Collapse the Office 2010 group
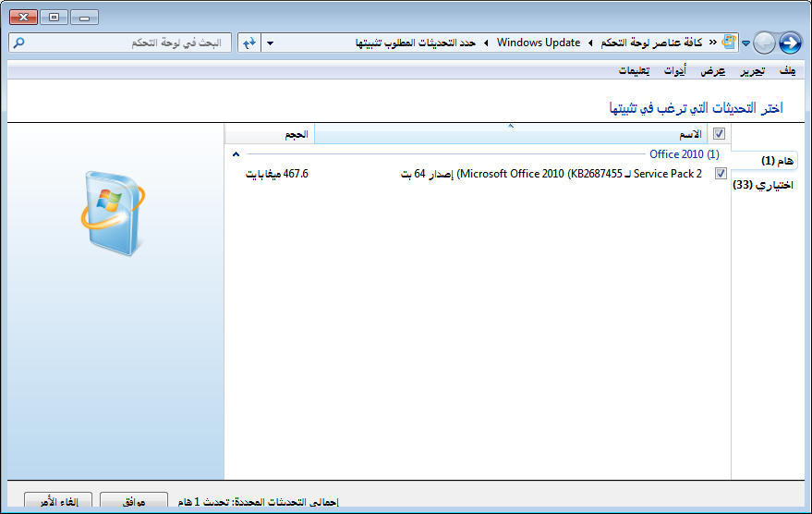The height and width of the screenshot is (514, 812). pos(236,155)
